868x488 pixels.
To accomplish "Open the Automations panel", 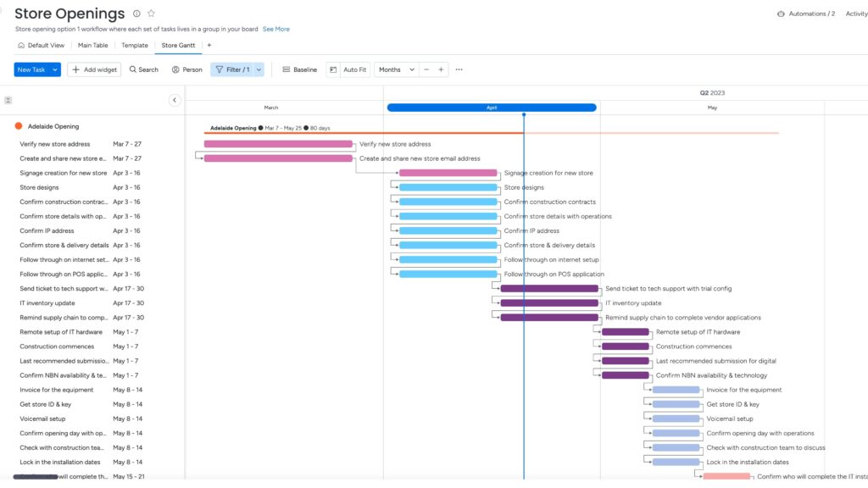I will pyautogui.click(x=806, y=14).
